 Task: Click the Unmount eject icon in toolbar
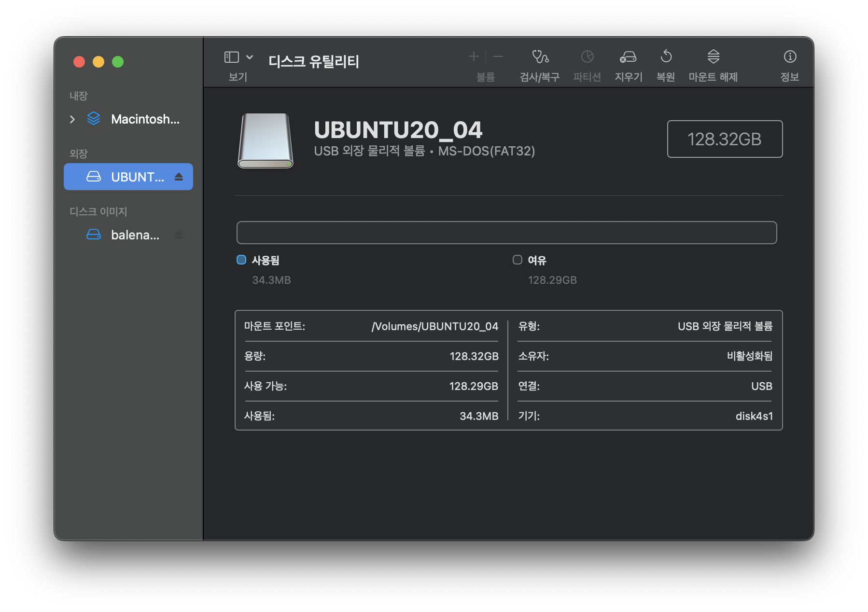[714, 56]
